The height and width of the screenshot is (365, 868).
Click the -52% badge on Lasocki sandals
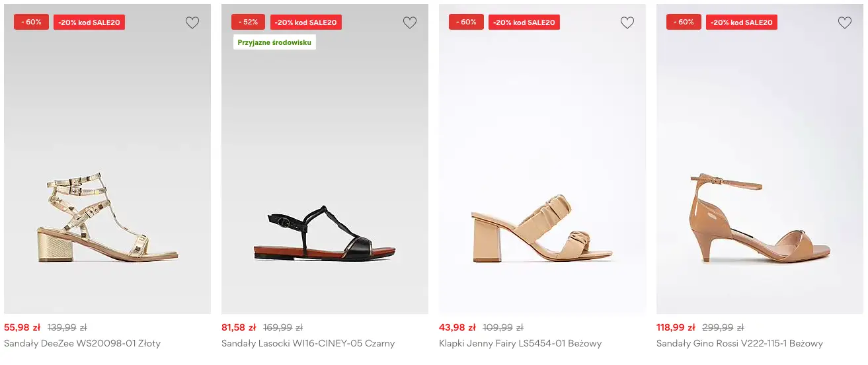[x=249, y=22]
